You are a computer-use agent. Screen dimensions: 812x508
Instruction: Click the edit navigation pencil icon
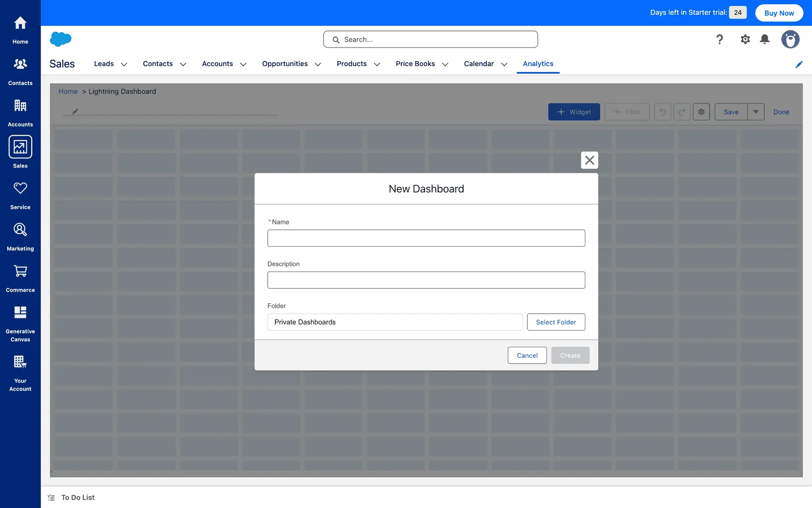(799, 64)
